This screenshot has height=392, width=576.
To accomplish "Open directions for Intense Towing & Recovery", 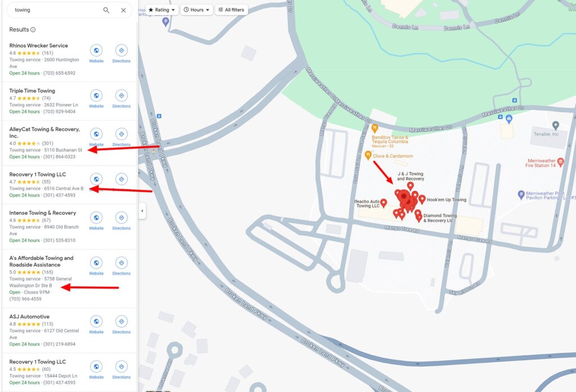I will coord(121,218).
